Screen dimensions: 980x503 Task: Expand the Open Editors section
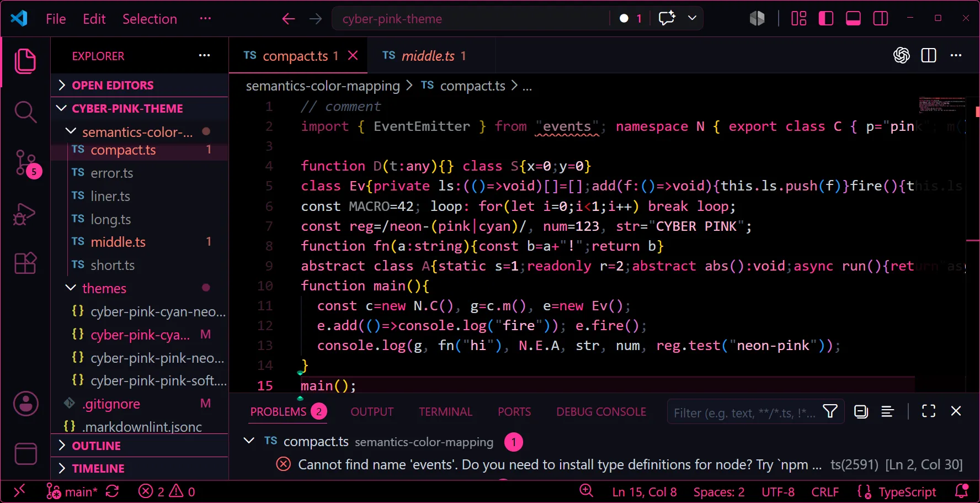point(140,85)
